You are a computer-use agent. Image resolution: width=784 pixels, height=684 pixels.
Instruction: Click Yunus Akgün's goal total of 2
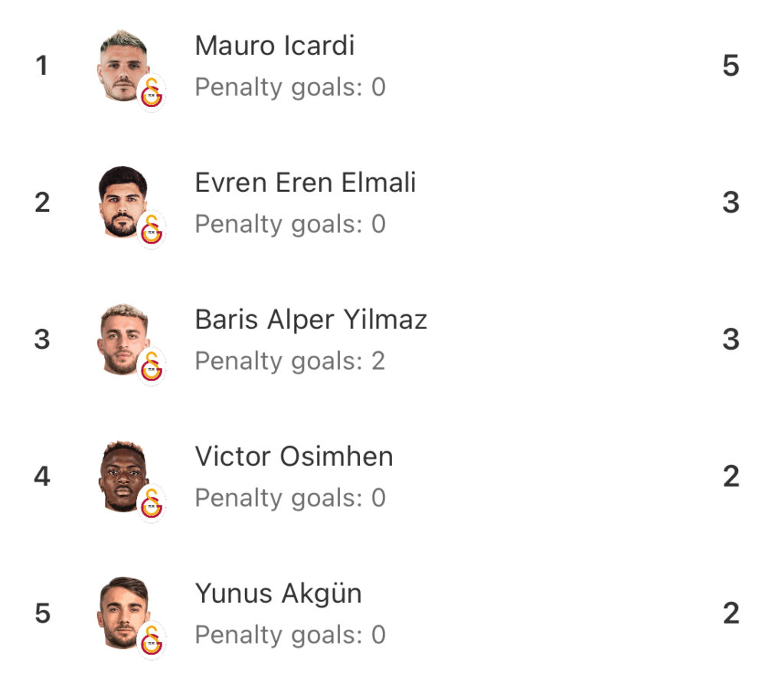[730, 613]
